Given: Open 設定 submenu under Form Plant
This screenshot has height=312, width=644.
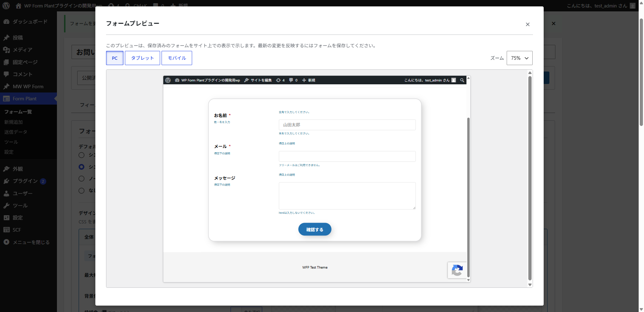Looking at the screenshot, I should 9,152.
